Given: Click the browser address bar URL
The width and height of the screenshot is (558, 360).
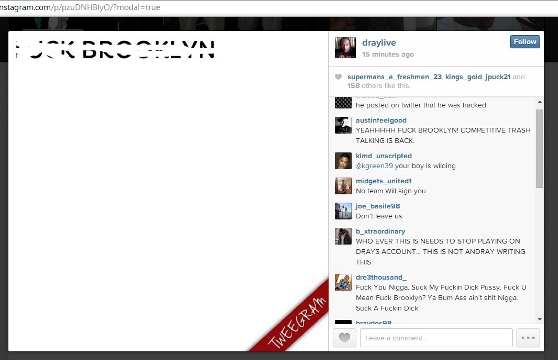Looking at the screenshot, I should (80, 7).
